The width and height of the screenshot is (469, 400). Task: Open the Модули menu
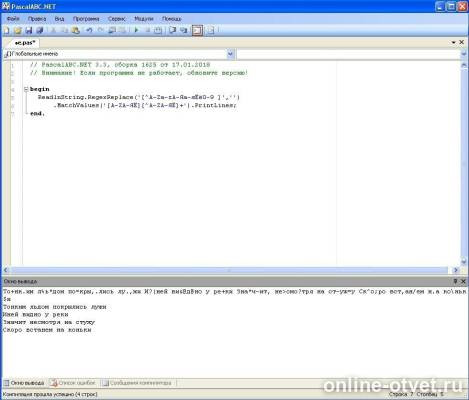[144, 19]
